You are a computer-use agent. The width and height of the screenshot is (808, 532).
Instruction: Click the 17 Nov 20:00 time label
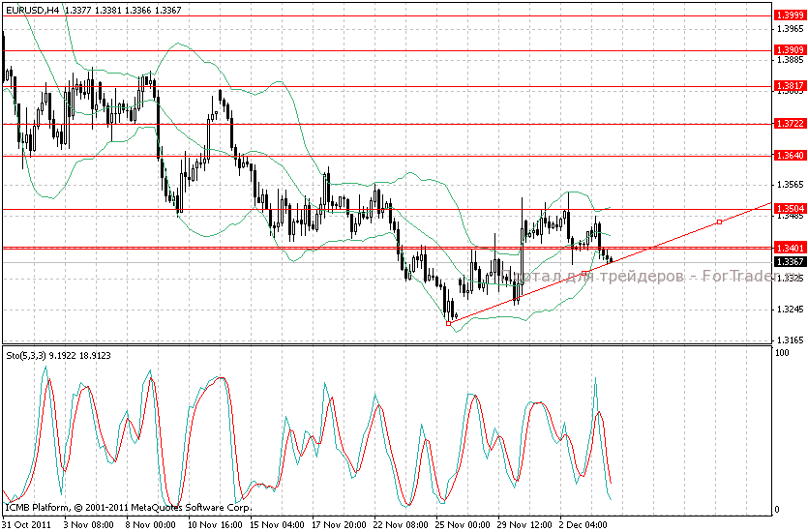[x=339, y=525]
